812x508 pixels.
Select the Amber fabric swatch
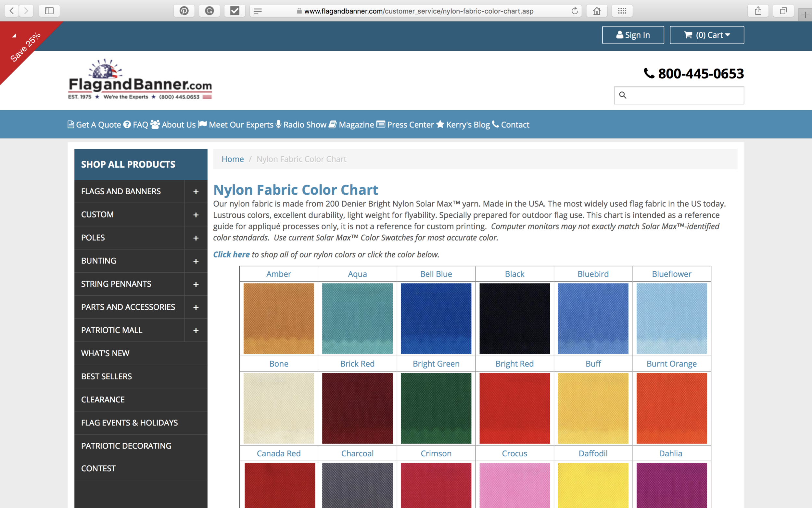coord(279,319)
